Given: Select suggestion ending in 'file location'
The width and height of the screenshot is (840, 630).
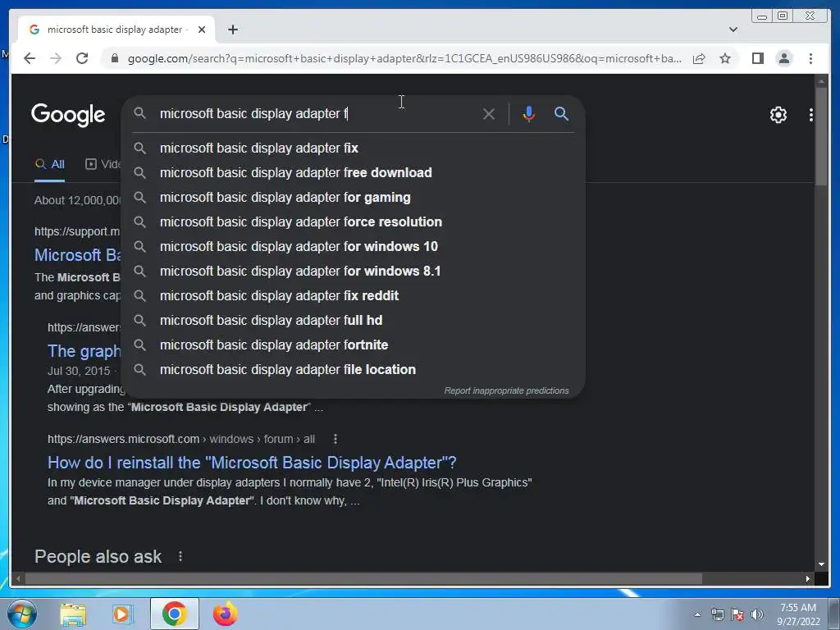Looking at the screenshot, I should point(354,370).
